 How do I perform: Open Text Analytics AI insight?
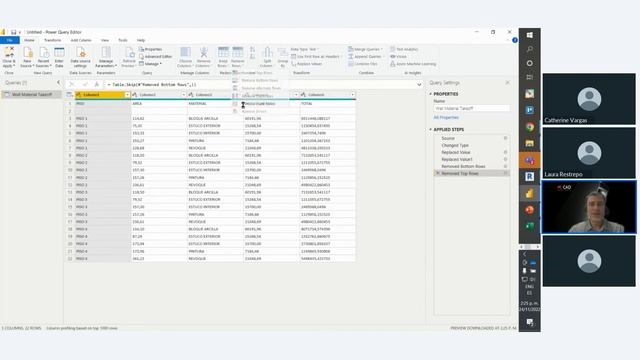coord(404,49)
